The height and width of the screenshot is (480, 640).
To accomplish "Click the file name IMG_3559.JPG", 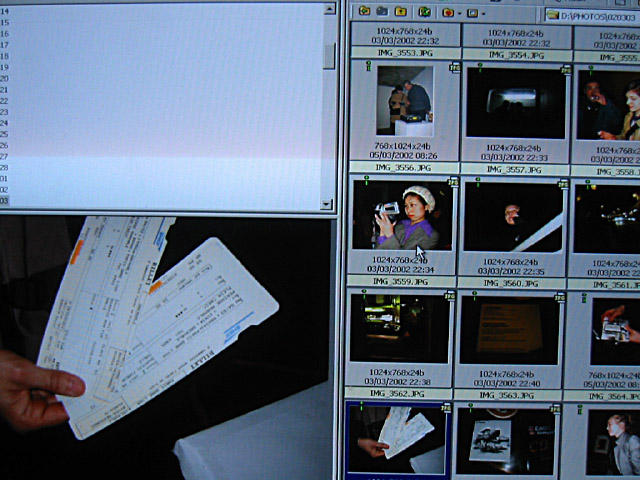I will pyautogui.click(x=400, y=282).
